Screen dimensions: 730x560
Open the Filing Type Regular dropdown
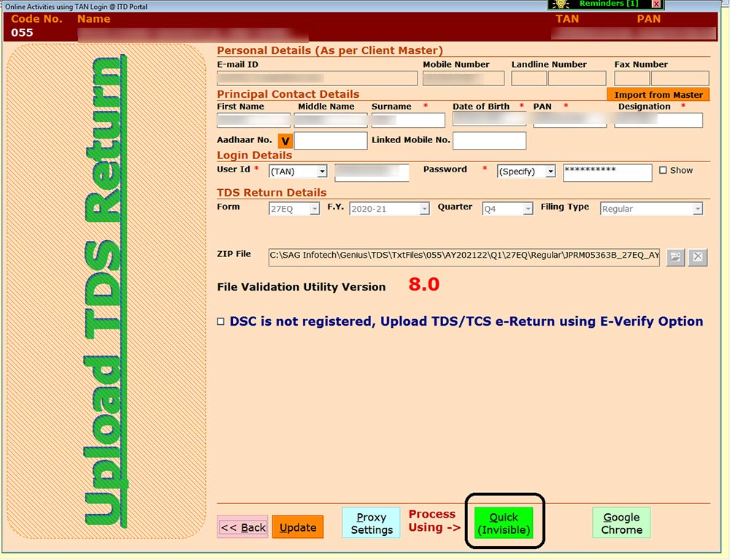[x=697, y=210]
